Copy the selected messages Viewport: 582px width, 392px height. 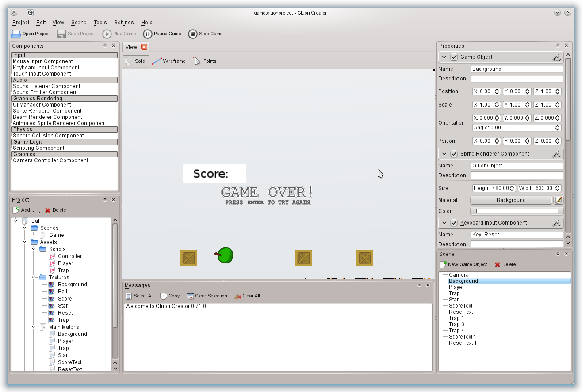click(170, 296)
